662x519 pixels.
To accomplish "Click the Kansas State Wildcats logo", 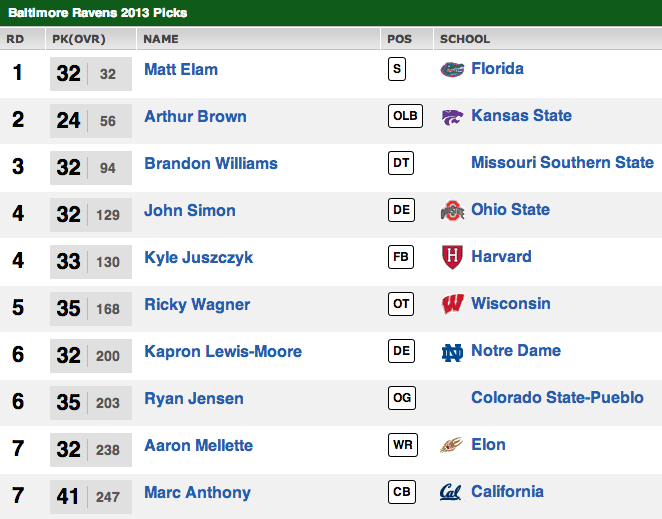I will pos(452,117).
